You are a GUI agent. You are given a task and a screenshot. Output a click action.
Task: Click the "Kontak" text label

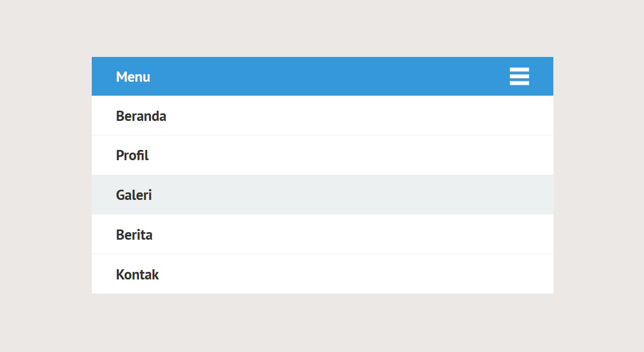click(x=137, y=275)
